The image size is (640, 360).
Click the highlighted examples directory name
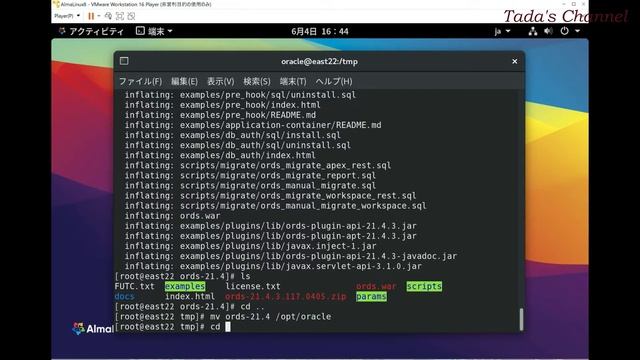point(185,286)
